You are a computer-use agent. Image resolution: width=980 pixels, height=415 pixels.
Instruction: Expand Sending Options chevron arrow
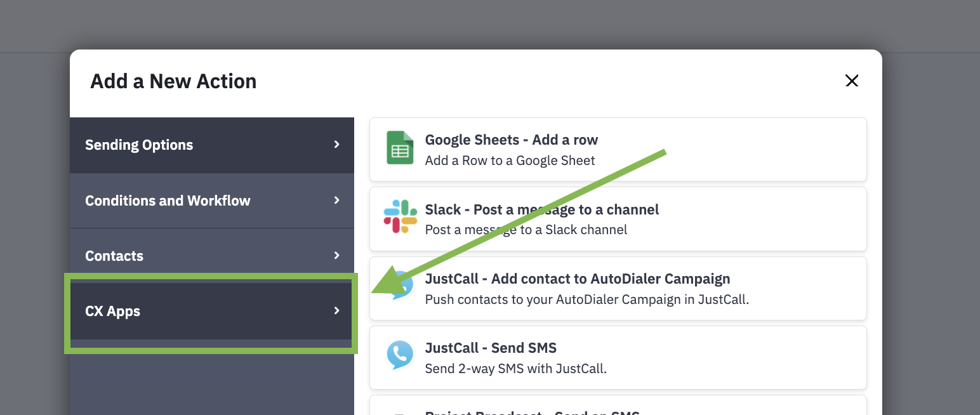click(x=337, y=145)
